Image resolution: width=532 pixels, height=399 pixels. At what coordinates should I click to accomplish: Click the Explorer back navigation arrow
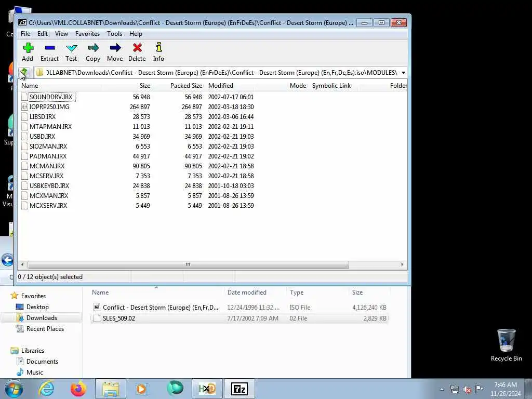tap(7, 260)
